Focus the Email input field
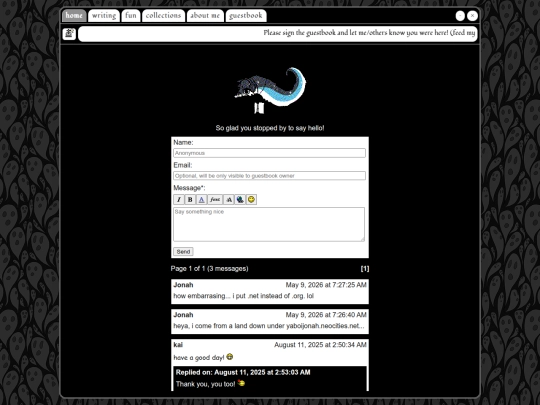Image resolution: width=540 pixels, height=405 pixels. point(269,176)
